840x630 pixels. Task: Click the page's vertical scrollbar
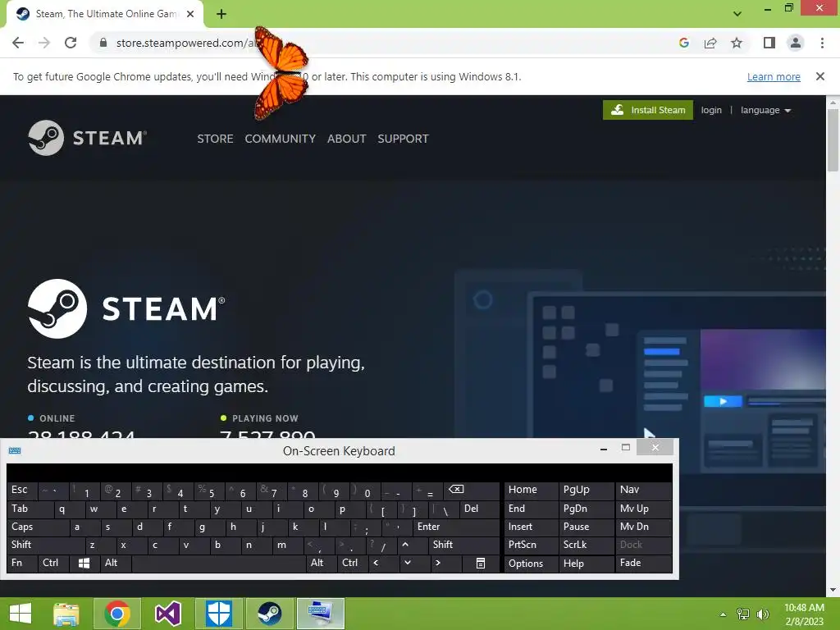833,140
